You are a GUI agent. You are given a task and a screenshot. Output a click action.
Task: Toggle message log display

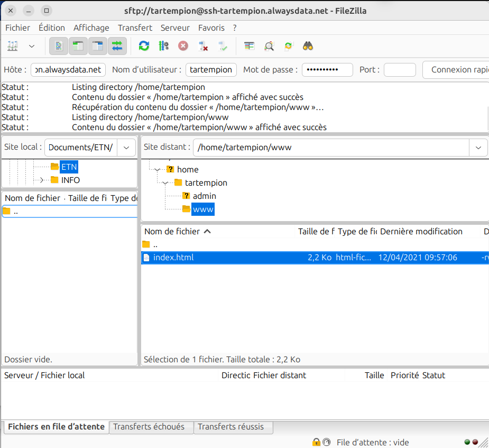(x=59, y=47)
